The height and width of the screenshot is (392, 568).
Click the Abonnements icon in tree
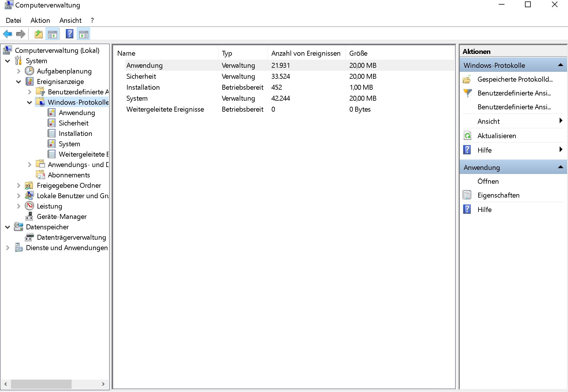[40, 175]
